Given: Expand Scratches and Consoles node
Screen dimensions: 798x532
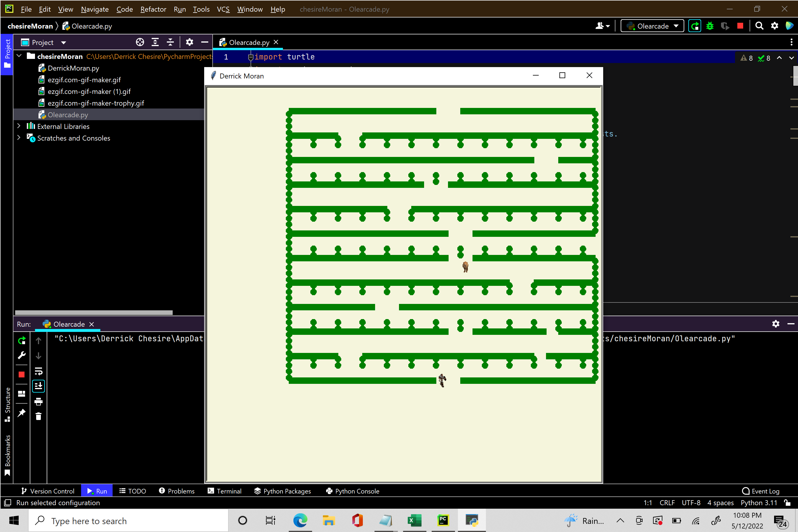Looking at the screenshot, I should click(19, 138).
